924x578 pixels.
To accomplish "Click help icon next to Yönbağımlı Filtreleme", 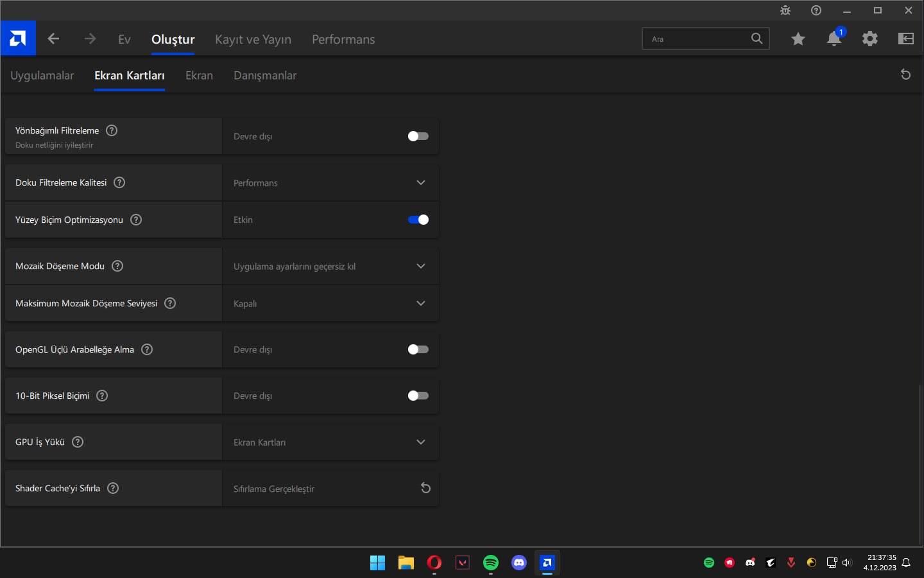I will [112, 130].
